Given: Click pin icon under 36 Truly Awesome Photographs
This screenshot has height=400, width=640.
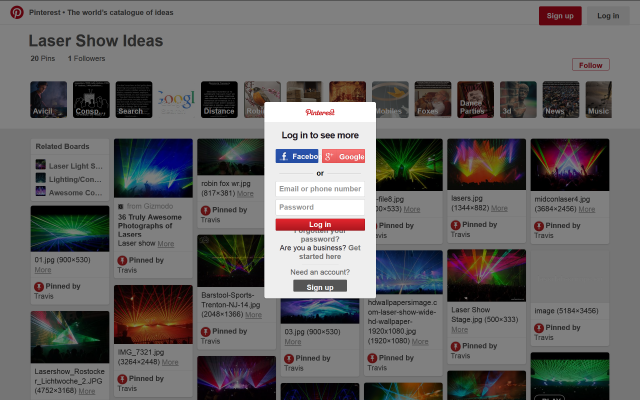Looking at the screenshot, I should pyautogui.click(x=122, y=260).
